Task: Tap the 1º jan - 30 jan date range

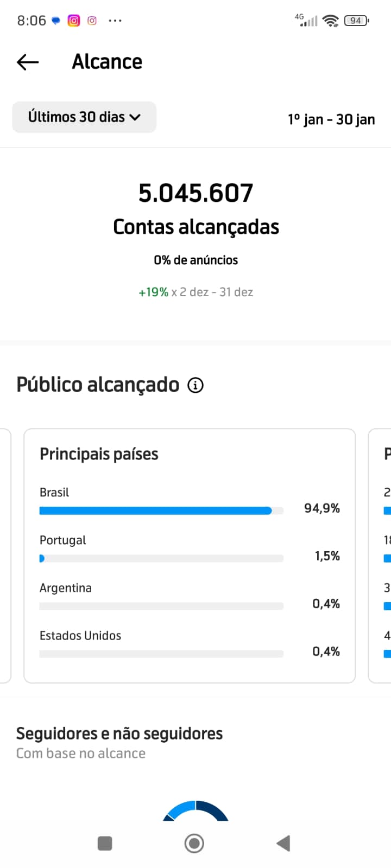Action: (331, 119)
